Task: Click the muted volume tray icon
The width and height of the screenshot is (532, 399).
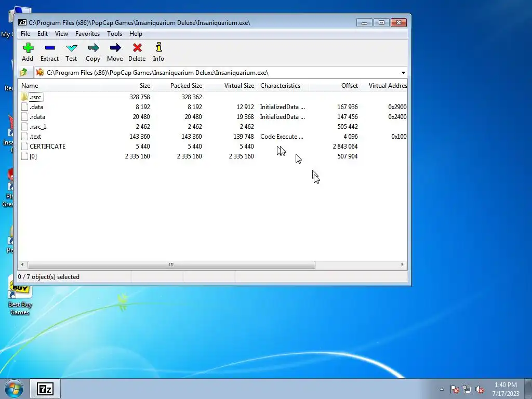Action: point(480,389)
